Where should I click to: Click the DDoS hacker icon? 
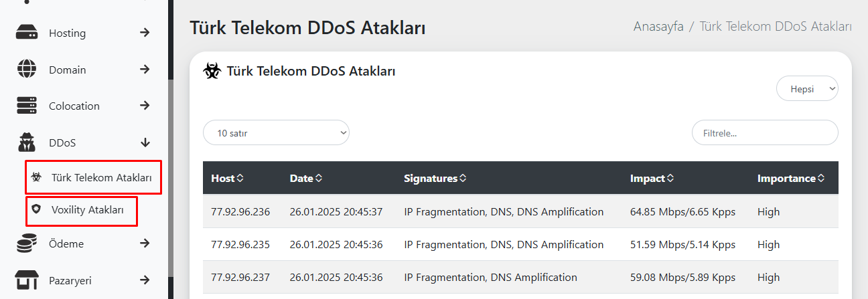click(27, 142)
